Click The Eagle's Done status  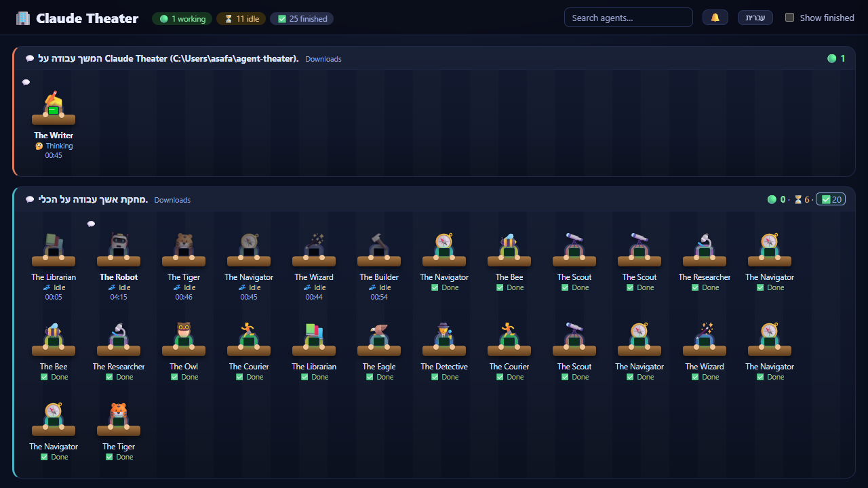point(379,377)
